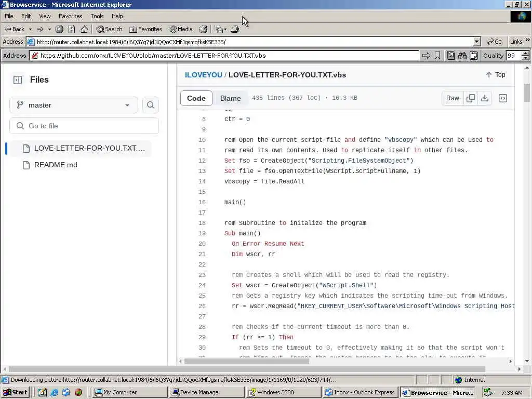Click the ILOVEYOU breadcrumb link

click(x=203, y=75)
